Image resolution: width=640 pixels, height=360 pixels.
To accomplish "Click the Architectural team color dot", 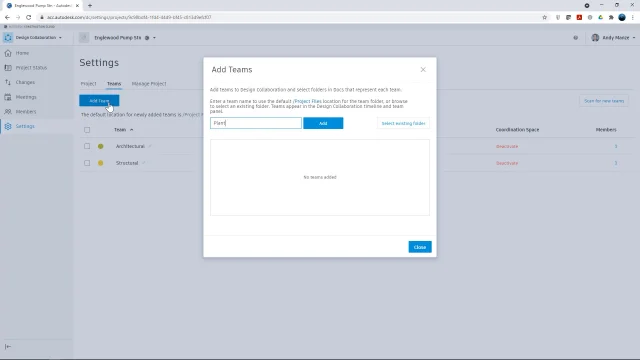I will (x=100, y=146).
